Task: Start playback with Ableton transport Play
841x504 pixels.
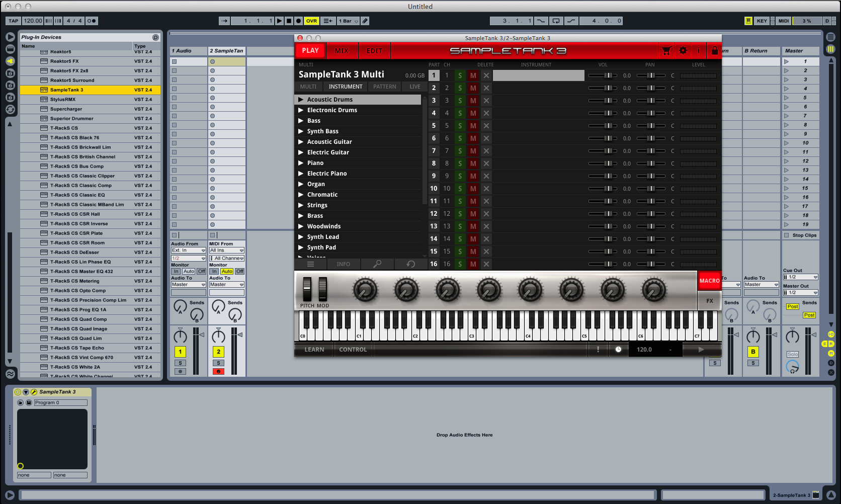Action: pos(279,21)
